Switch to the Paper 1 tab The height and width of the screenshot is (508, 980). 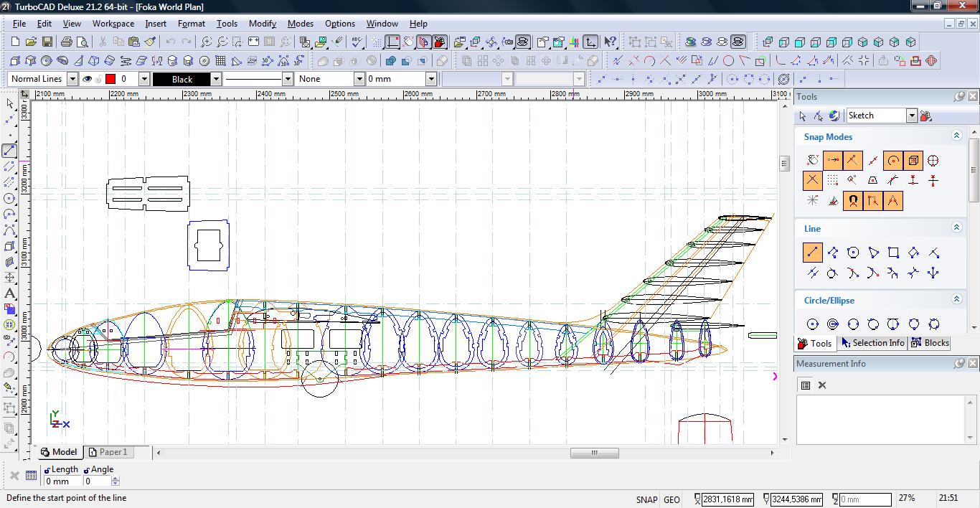tap(108, 452)
